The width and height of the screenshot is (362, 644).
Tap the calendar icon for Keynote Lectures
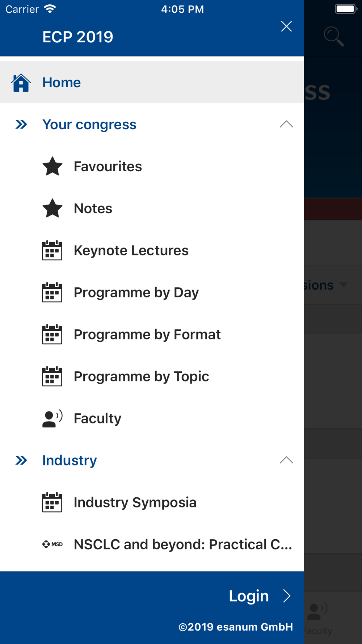pyautogui.click(x=52, y=250)
